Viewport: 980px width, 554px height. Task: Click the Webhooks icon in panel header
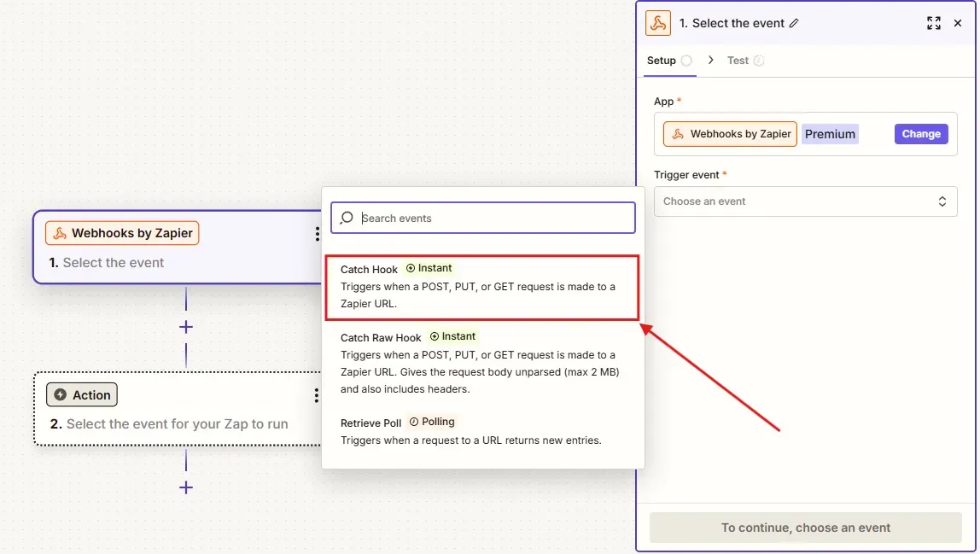pyautogui.click(x=658, y=23)
